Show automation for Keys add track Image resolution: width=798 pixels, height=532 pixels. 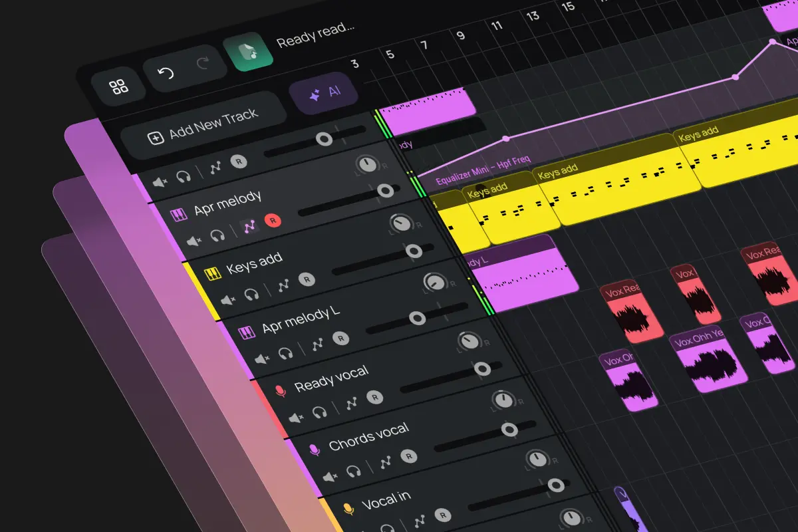coord(284,285)
